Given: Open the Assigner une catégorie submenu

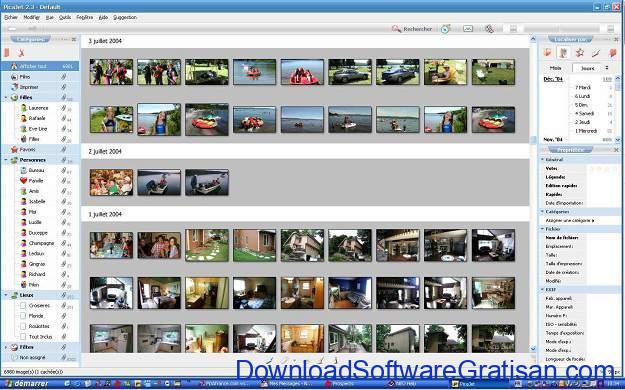Looking at the screenshot, I should point(570,221).
